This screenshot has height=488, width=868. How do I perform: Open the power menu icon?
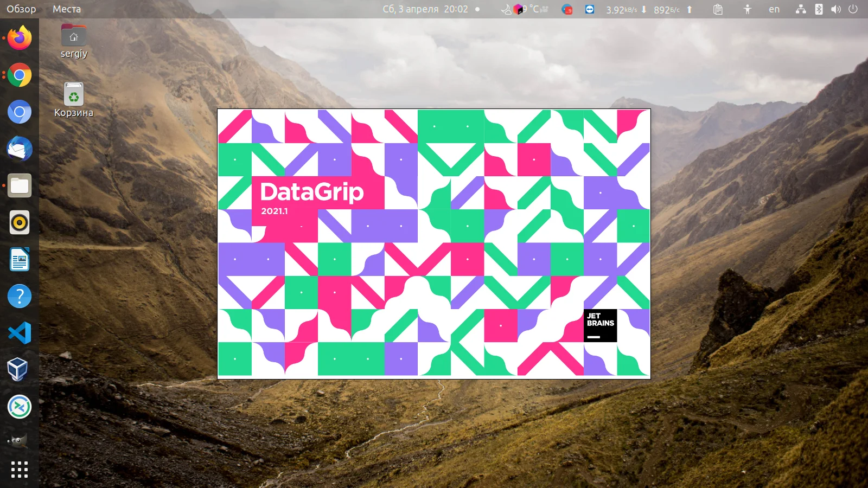click(853, 9)
